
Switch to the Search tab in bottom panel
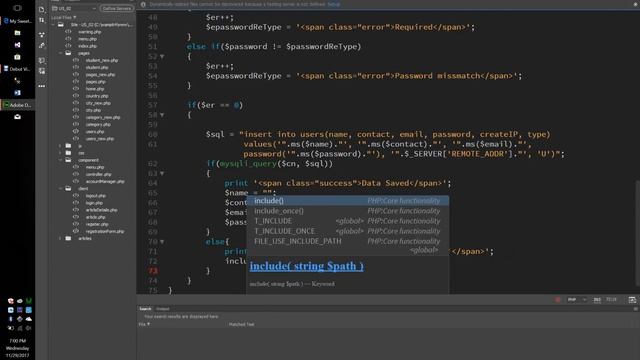coord(145,309)
